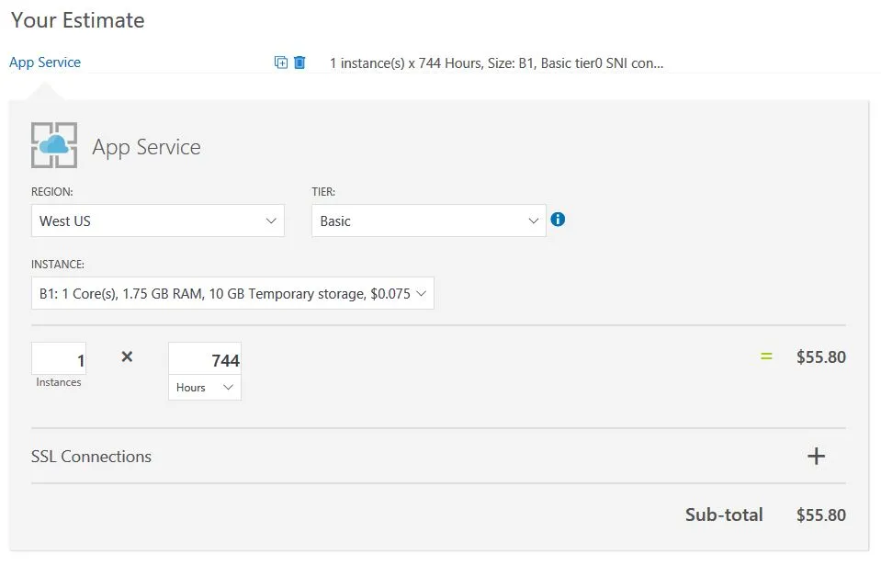881x588 pixels.
Task: Open the Basic tier dropdown
Action: pyautogui.click(x=429, y=220)
